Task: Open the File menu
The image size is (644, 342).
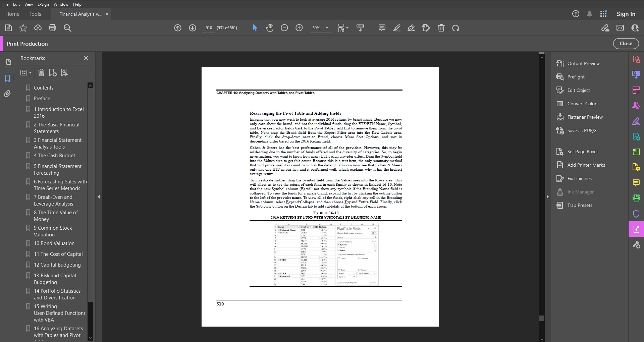Action: tap(5, 4)
